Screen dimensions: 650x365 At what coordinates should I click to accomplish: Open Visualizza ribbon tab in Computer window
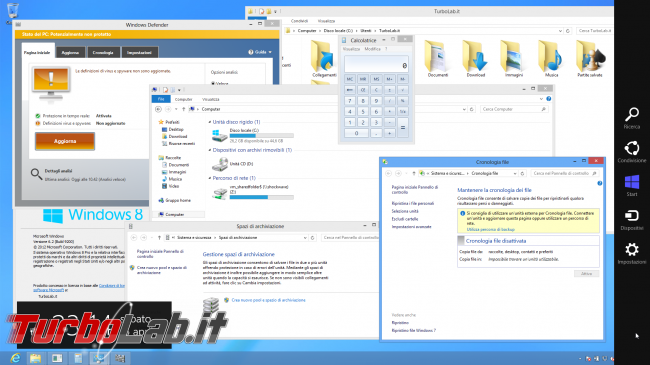[x=211, y=99]
